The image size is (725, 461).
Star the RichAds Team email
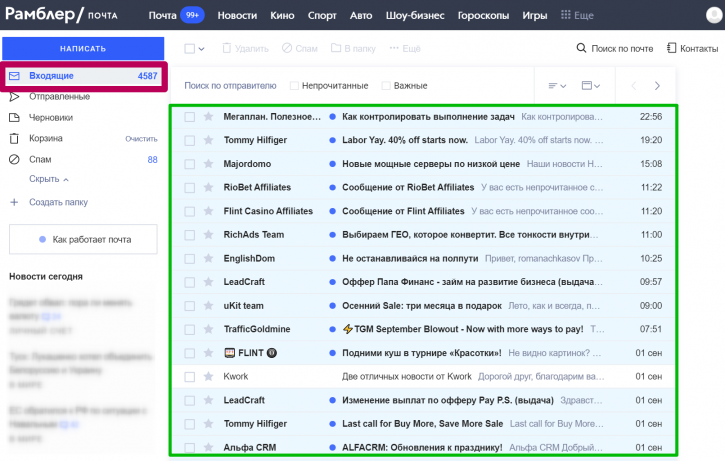click(x=209, y=234)
